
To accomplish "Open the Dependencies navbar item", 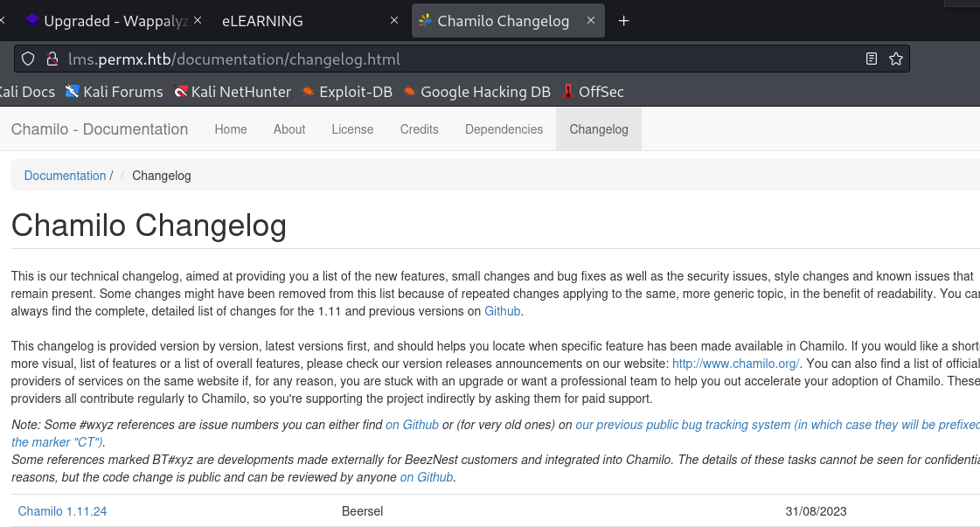I will (x=504, y=129).
